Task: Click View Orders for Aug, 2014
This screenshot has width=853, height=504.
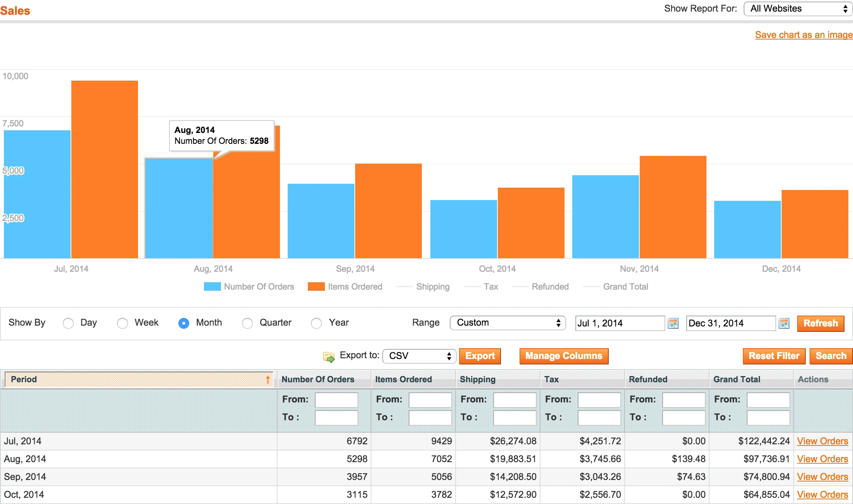Action: (x=822, y=459)
